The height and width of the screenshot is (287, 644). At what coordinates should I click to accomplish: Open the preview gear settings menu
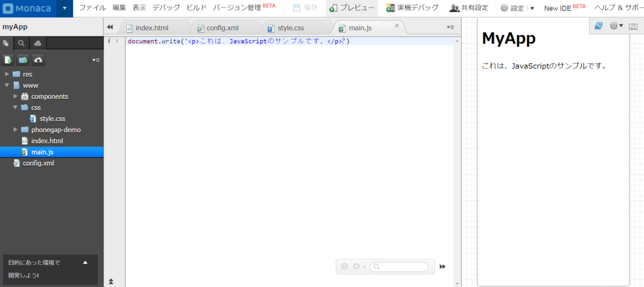pyautogui.click(x=616, y=26)
